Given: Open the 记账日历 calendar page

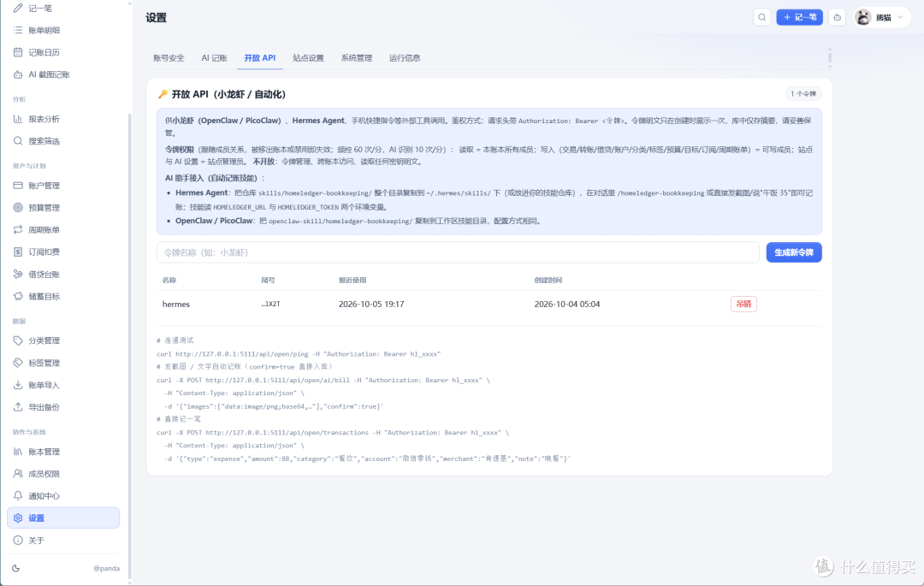Looking at the screenshot, I should click(63, 52).
